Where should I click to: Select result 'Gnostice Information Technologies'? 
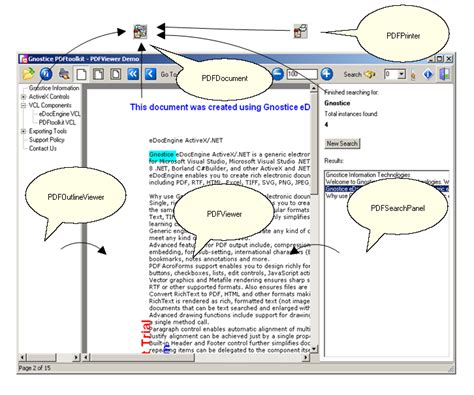368,175
